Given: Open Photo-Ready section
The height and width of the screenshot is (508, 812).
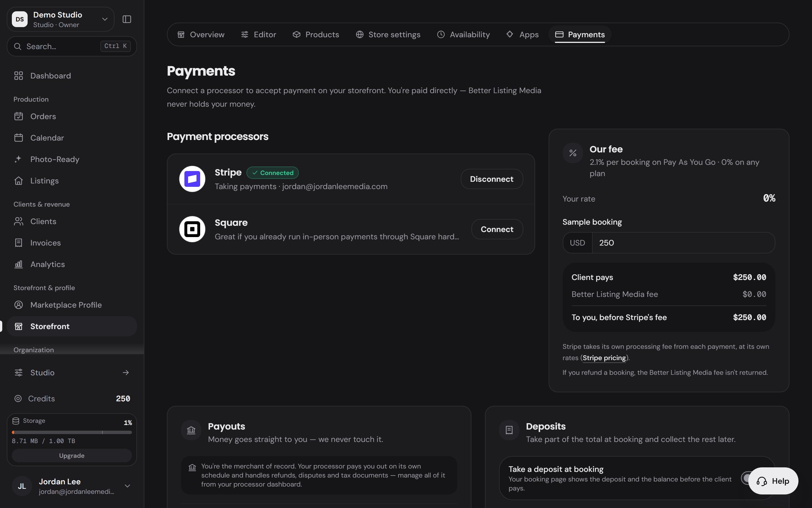Looking at the screenshot, I should point(72,159).
